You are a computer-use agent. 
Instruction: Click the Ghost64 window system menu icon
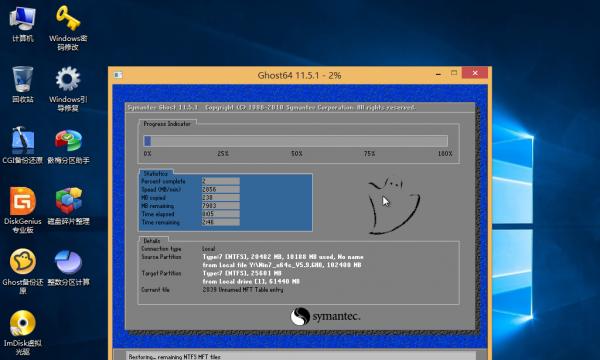point(118,75)
